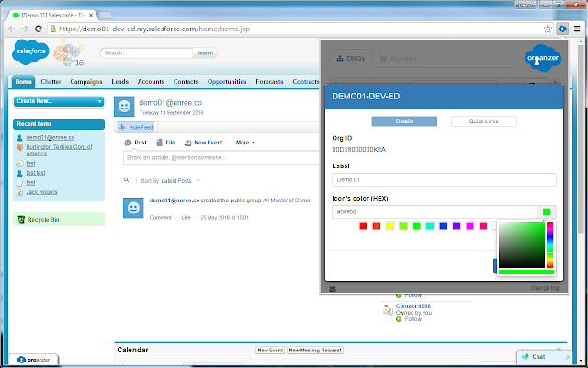Select the Post publisher icon
588x368 pixels.
128,143
